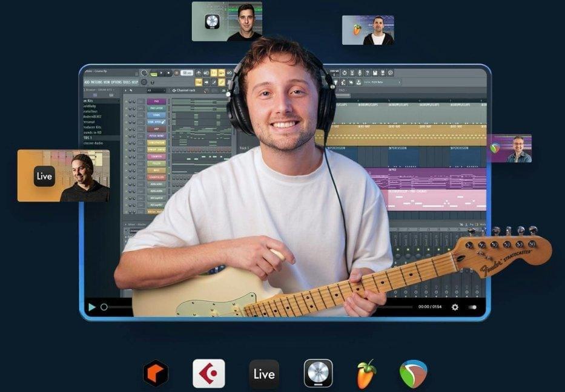
Task: Click the Logic Pro icon in bottom row
Action: (318, 373)
